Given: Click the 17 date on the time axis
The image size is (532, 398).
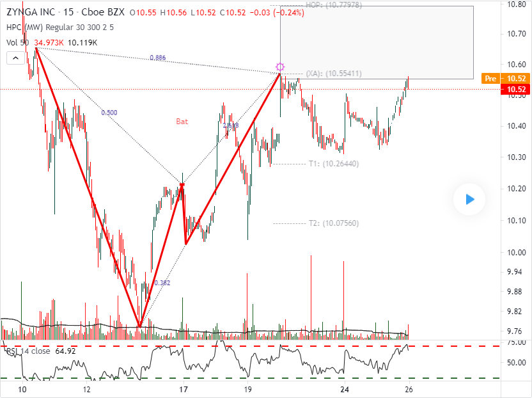Looking at the screenshot, I should coord(184,390).
